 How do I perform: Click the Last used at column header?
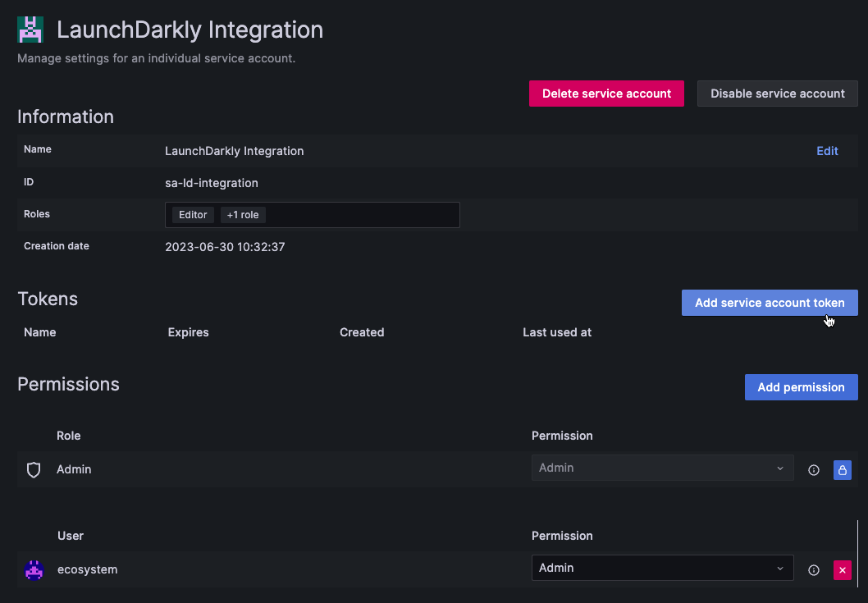(x=557, y=332)
